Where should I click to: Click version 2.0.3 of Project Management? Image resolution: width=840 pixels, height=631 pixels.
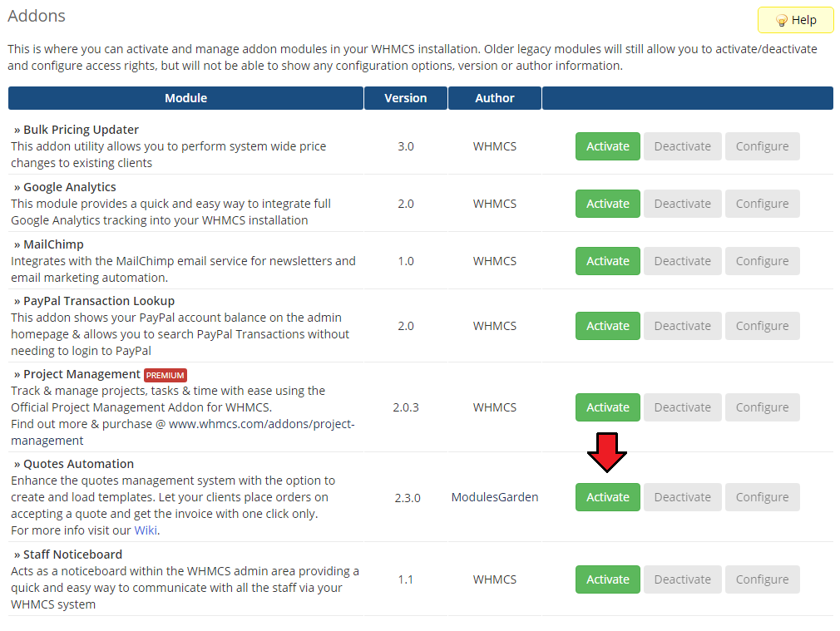click(406, 407)
